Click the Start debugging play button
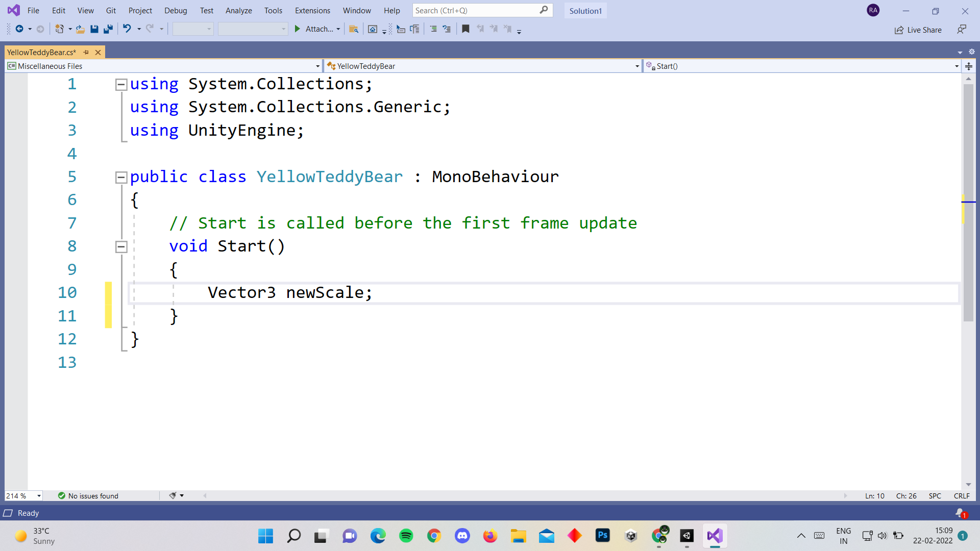980x551 pixels. pyautogui.click(x=297, y=29)
